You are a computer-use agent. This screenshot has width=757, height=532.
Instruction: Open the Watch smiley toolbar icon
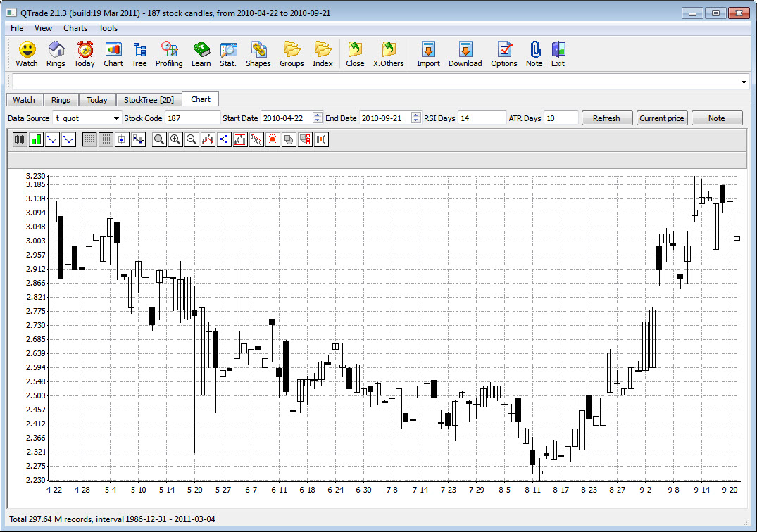pos(27,53)
